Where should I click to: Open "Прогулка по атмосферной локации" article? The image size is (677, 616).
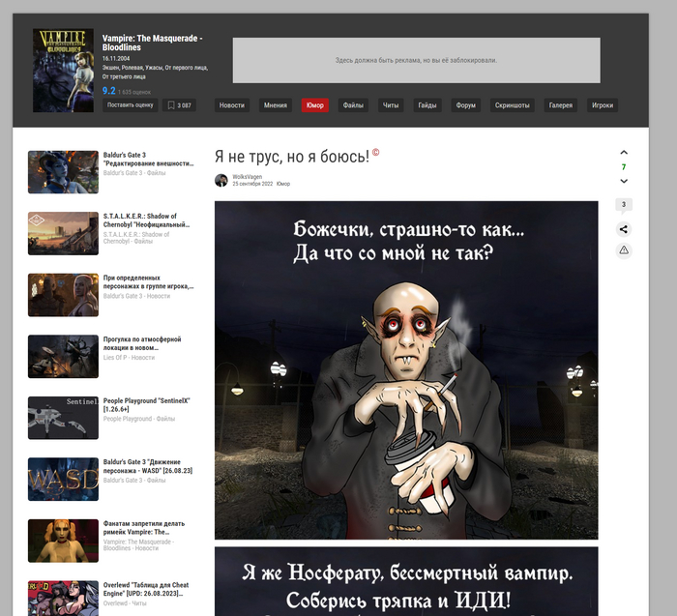[x=142, y=343]
